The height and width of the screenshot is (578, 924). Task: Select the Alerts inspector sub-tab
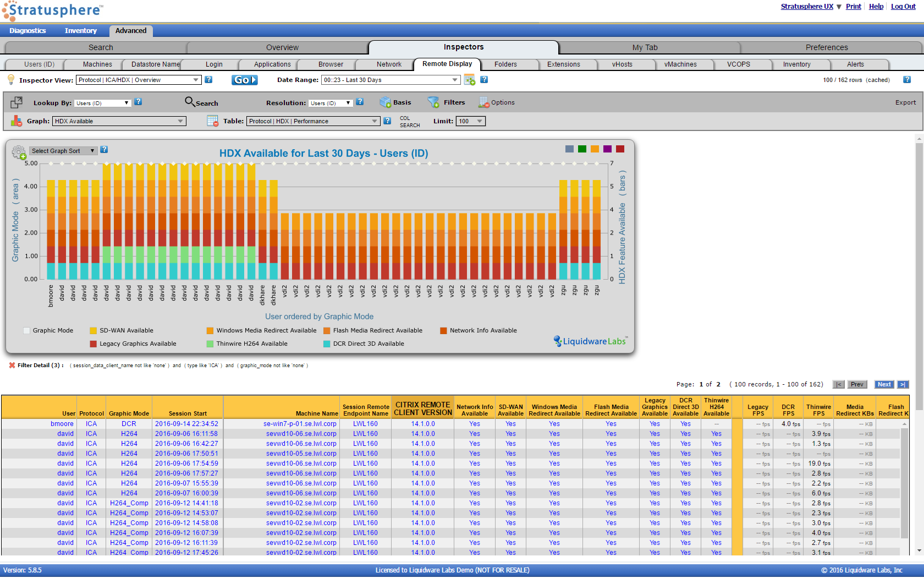(x=855, y=64)
